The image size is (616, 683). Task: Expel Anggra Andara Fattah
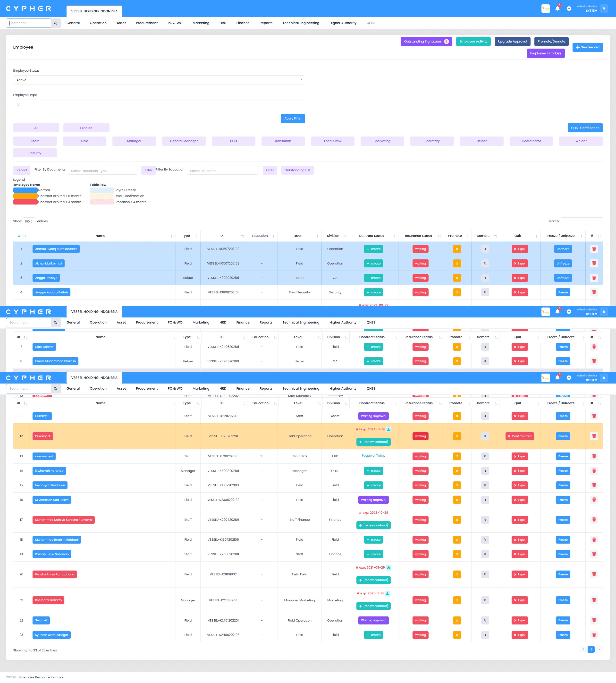(520, 292)
